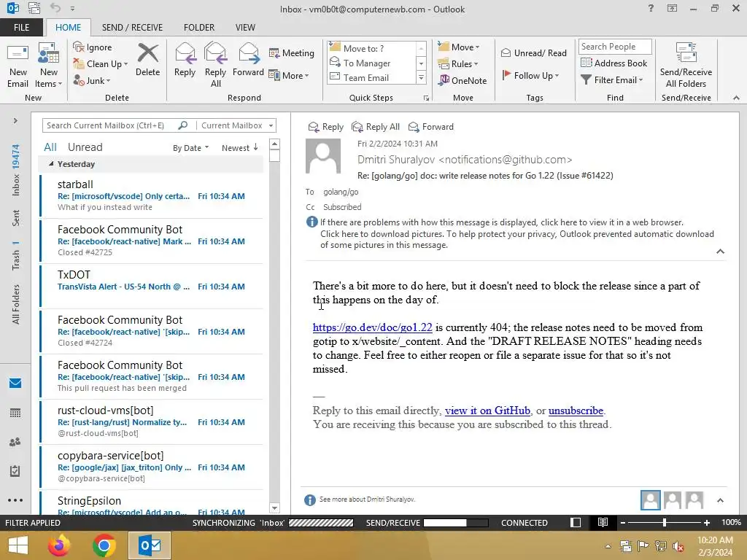Viewport: 747px width, 560px height.
Task: Open the Inbox 19474 folder shortcut
Action: 16,170
